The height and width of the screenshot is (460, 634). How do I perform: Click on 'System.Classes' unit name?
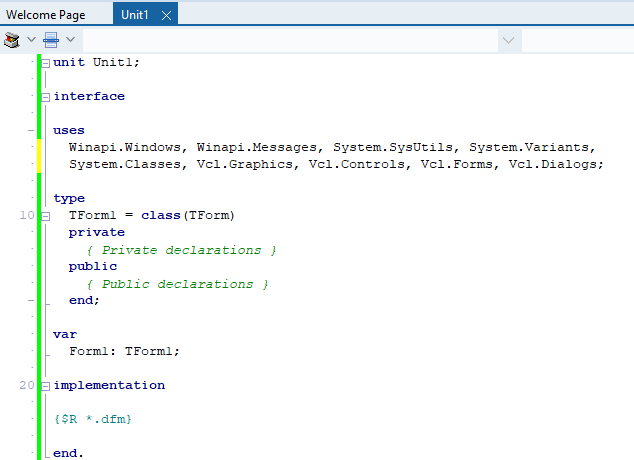(125, 164)
